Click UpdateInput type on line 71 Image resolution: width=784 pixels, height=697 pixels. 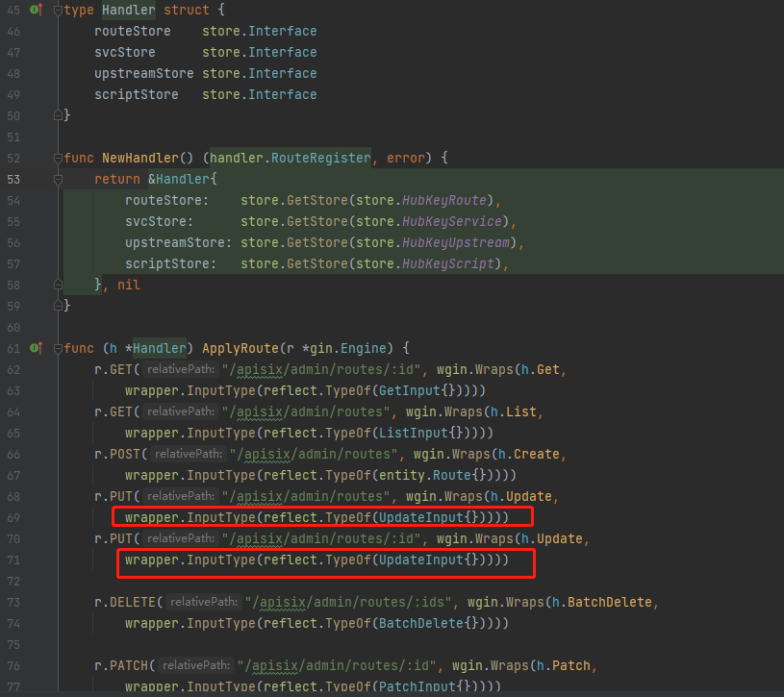[x=421, y=560]
